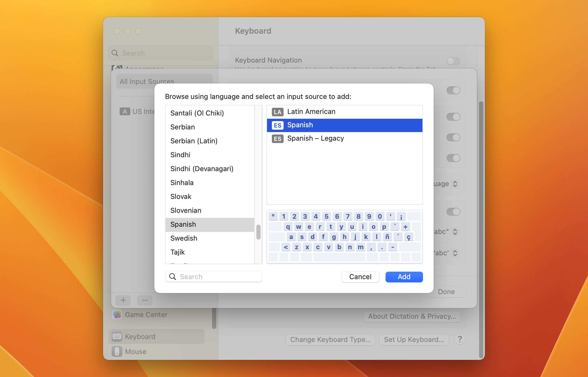Viewport: 588px width, 377px height.
Task: Toggle the top right input sources switch
Action: pyautogui.click(x=453, y=90)
